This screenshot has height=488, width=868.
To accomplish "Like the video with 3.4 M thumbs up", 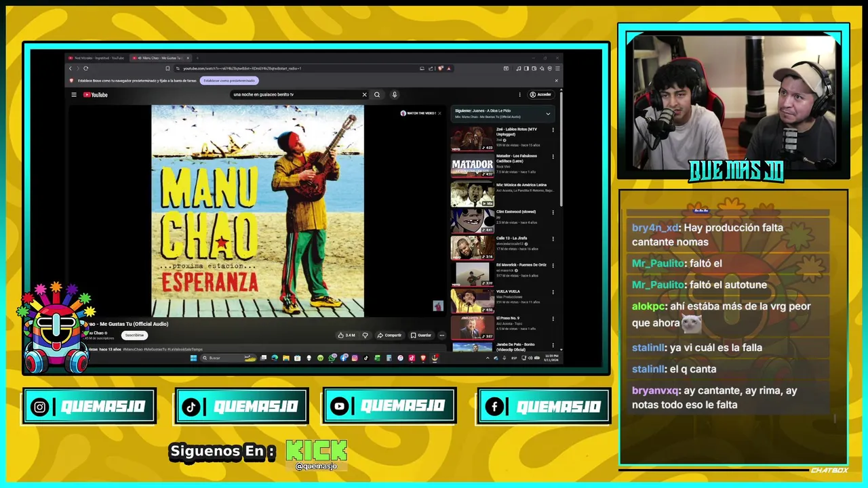I will [347, 335].
